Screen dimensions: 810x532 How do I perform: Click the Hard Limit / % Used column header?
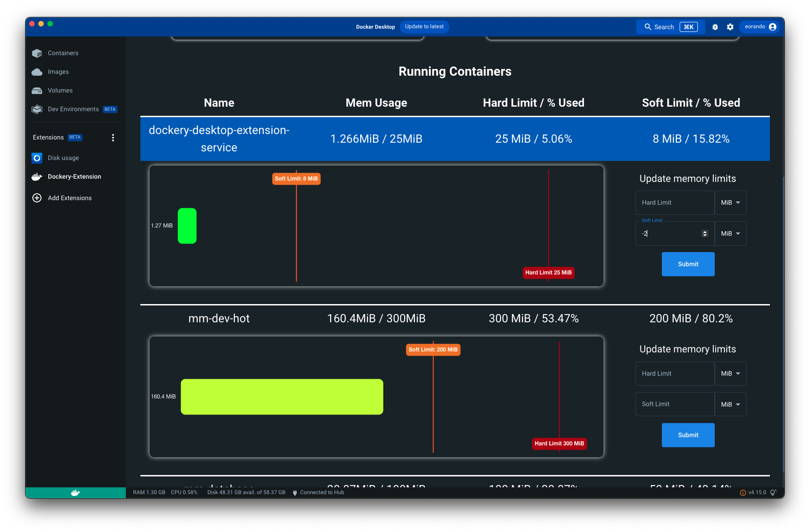click(534, 103)
